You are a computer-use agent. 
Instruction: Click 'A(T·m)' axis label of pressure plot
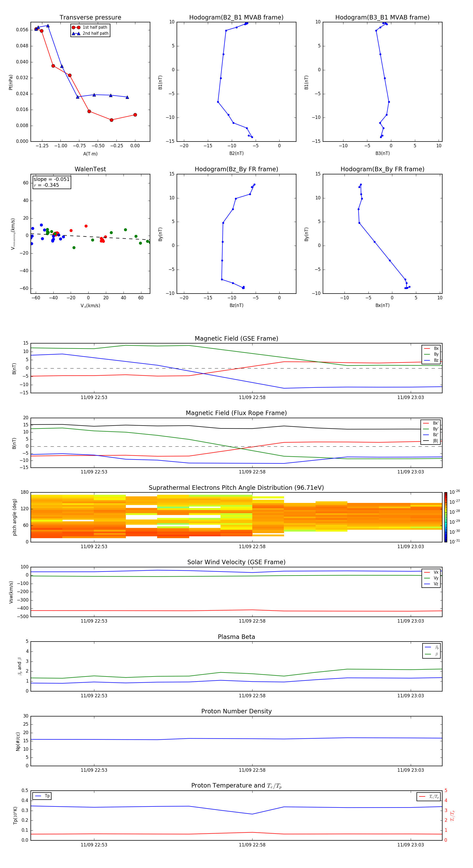[90, 154]
